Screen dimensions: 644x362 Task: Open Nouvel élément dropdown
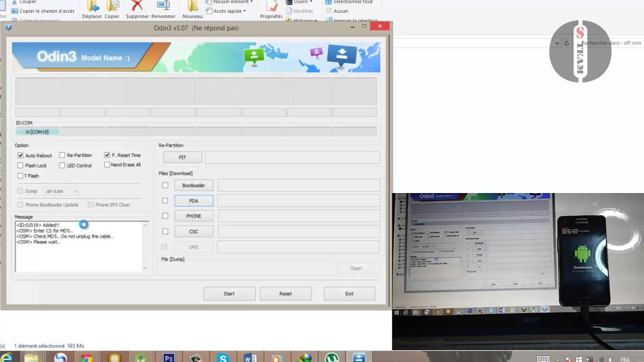(x=229, y=2)
